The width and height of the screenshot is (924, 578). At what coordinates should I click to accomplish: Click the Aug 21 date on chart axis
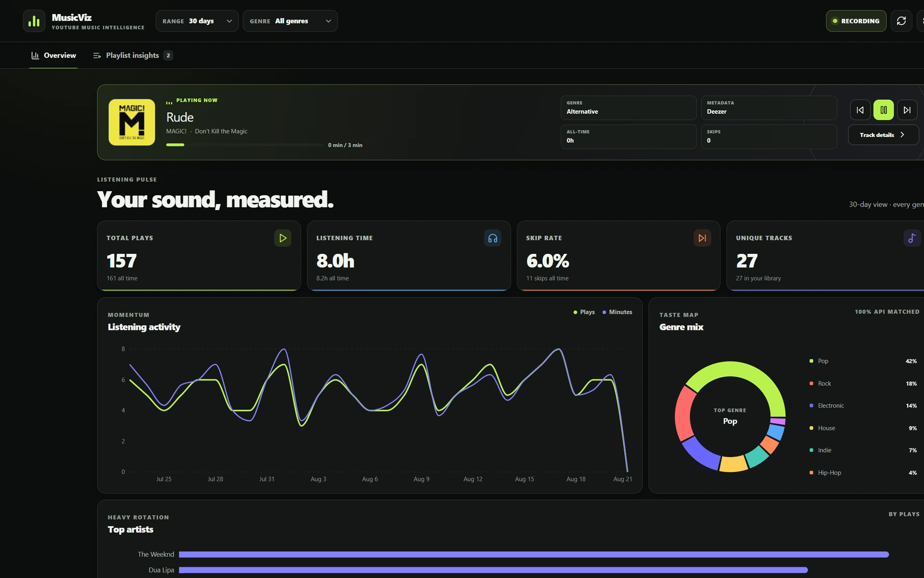pyautogui.click(x=623, y=479)
